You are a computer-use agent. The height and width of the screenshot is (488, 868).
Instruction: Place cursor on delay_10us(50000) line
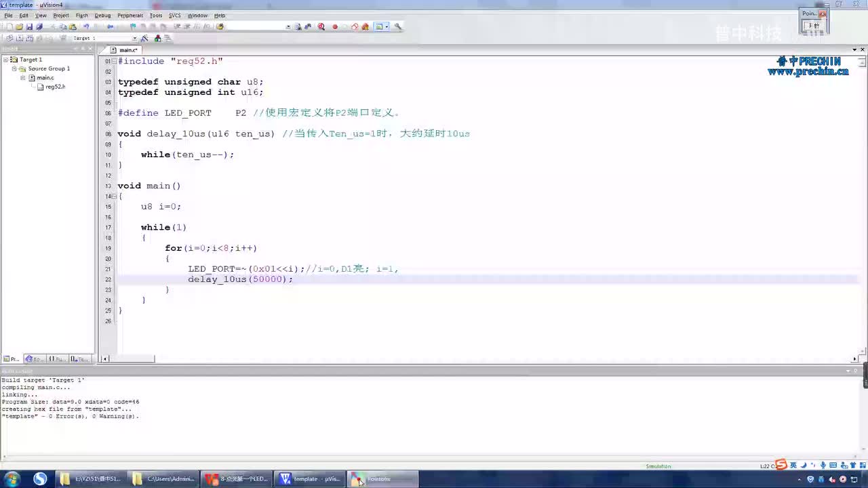click(240, 279)
